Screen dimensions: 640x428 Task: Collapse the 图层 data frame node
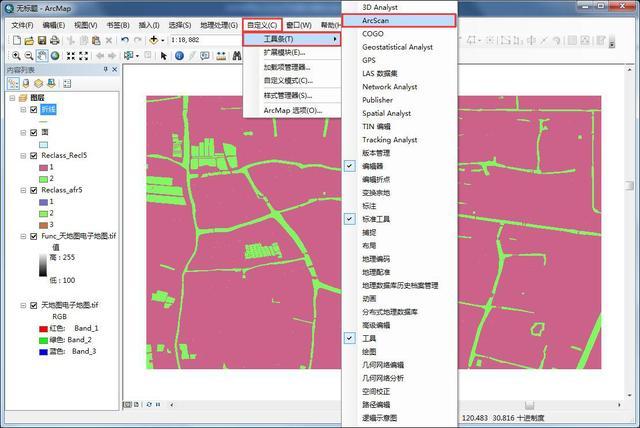pyautogui.click(x=12, y=98)
